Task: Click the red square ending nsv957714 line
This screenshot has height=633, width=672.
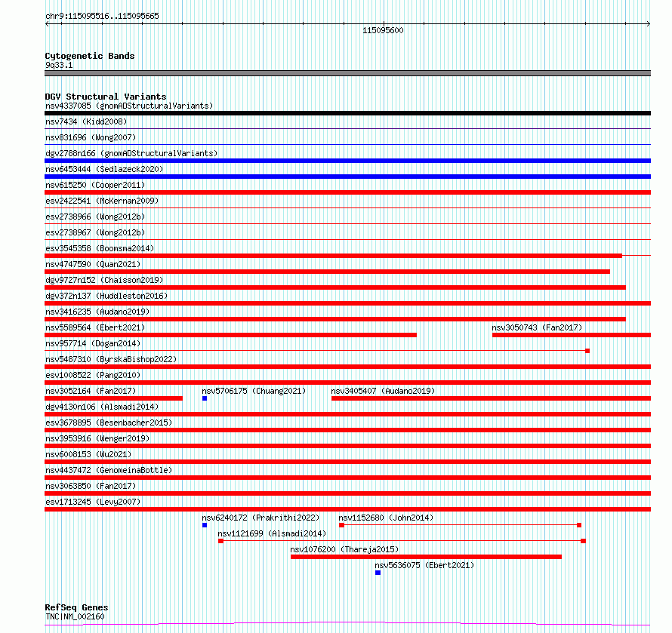Action: (x=587, y=351)
